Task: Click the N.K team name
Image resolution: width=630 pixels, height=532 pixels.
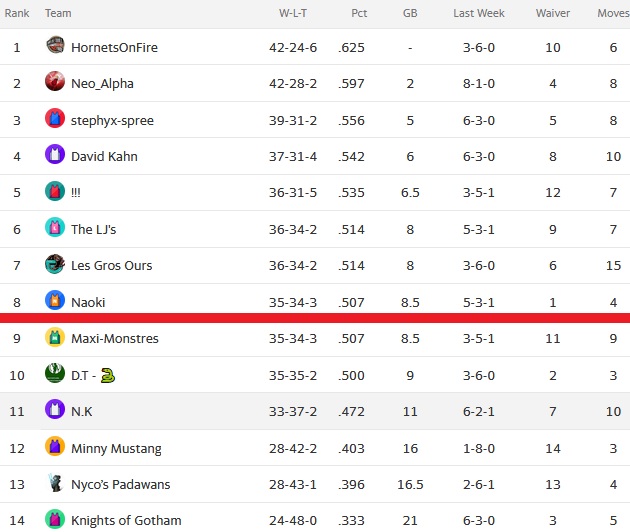Action: tap(82, 412)
